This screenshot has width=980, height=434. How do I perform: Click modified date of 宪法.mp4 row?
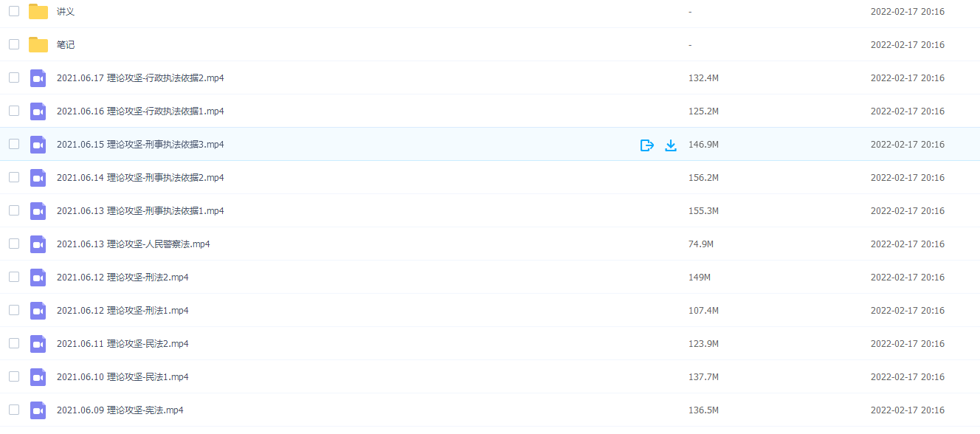click(908, 410)
